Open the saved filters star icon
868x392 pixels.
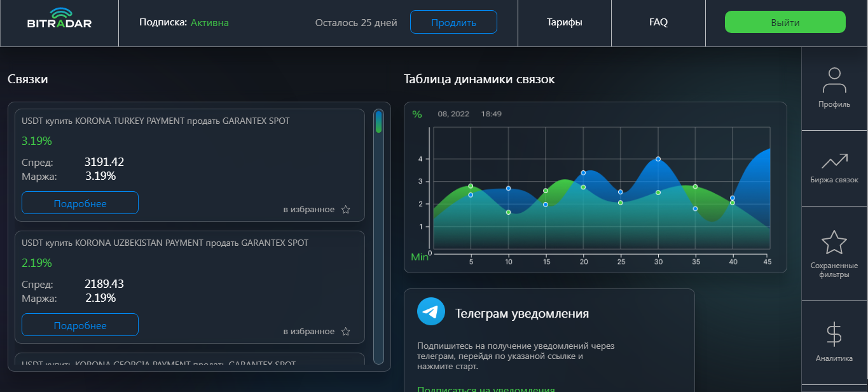click(x=834, y=243)
